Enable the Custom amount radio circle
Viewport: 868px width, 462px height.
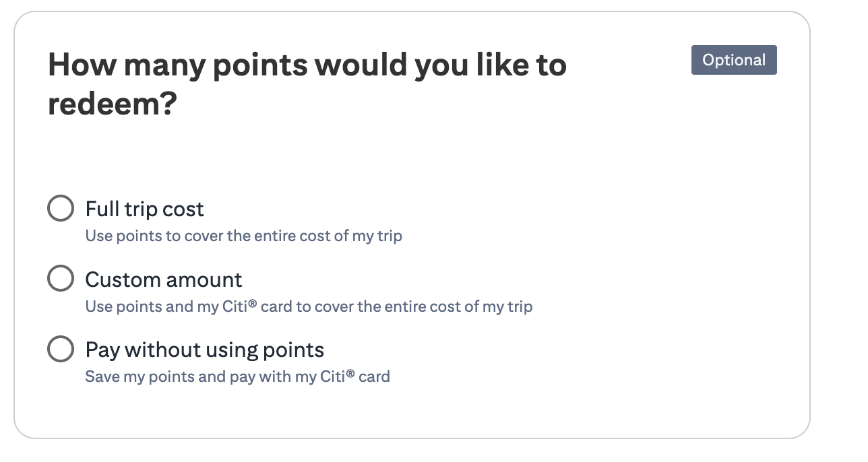click(60, 278)
